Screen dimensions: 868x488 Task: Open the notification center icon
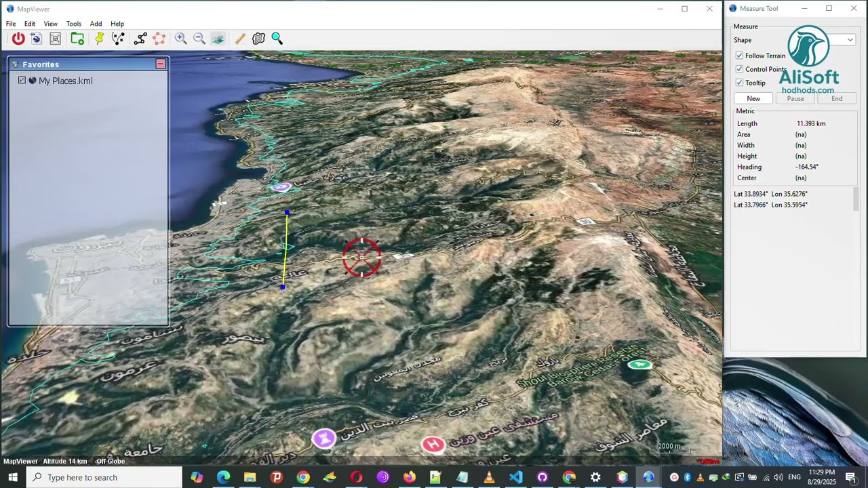(x=850, y=477)
